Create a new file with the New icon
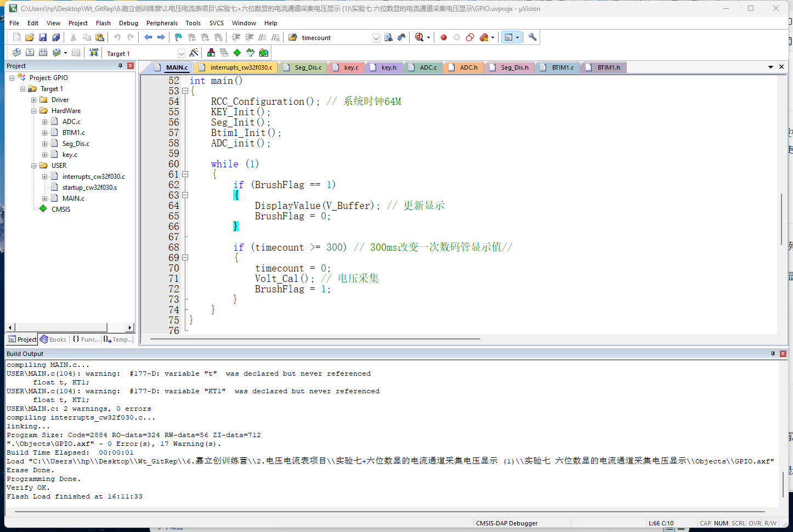 (16, 37)
